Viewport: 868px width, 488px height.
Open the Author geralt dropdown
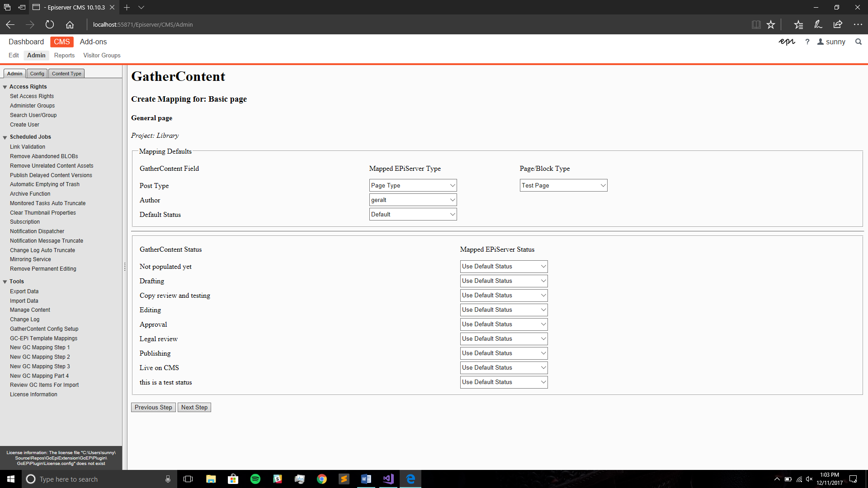(413, 200)
